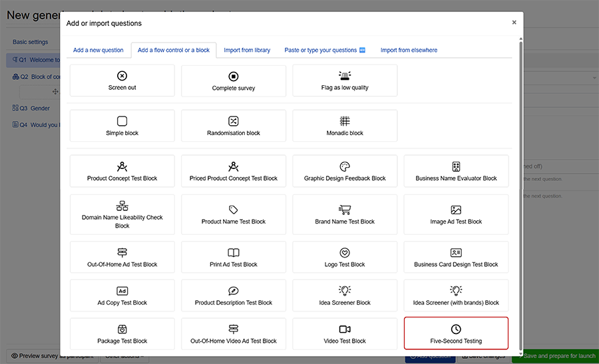Viewport: 599px width, 364px height.
Task: Add the Package Test Block
Action: coord(122,333)
